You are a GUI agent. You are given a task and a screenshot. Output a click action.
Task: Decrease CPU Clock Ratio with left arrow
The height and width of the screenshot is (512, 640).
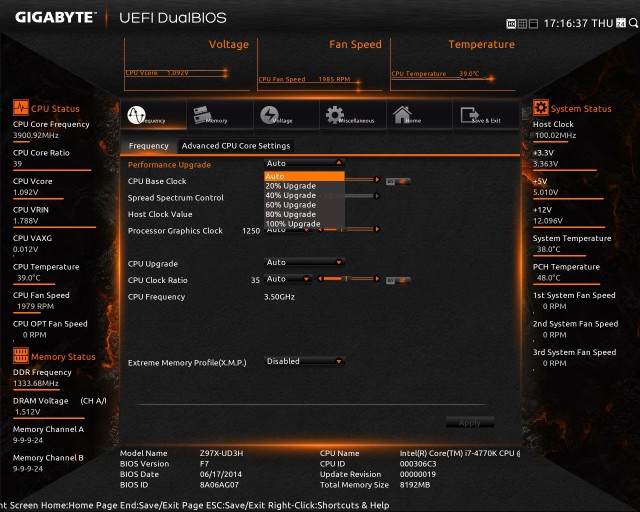tap(320, 279)
